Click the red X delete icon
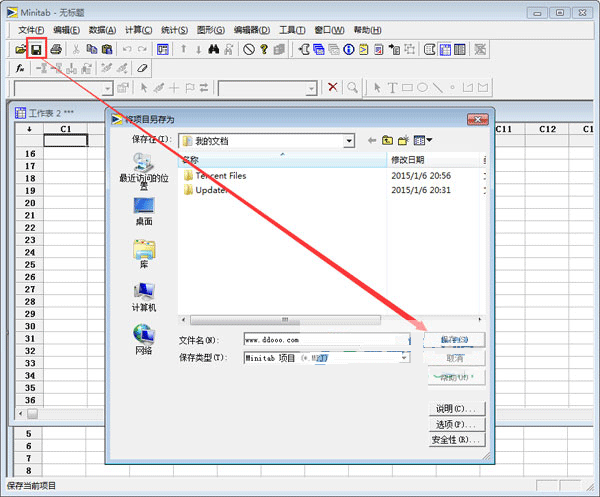The image size is (600, 497). [x=333, y=87]
